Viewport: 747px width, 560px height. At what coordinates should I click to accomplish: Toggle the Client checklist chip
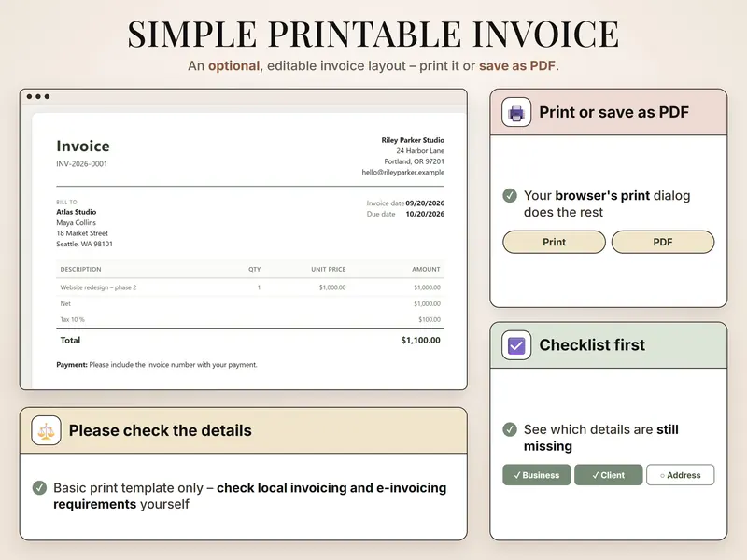coord(609,475)
